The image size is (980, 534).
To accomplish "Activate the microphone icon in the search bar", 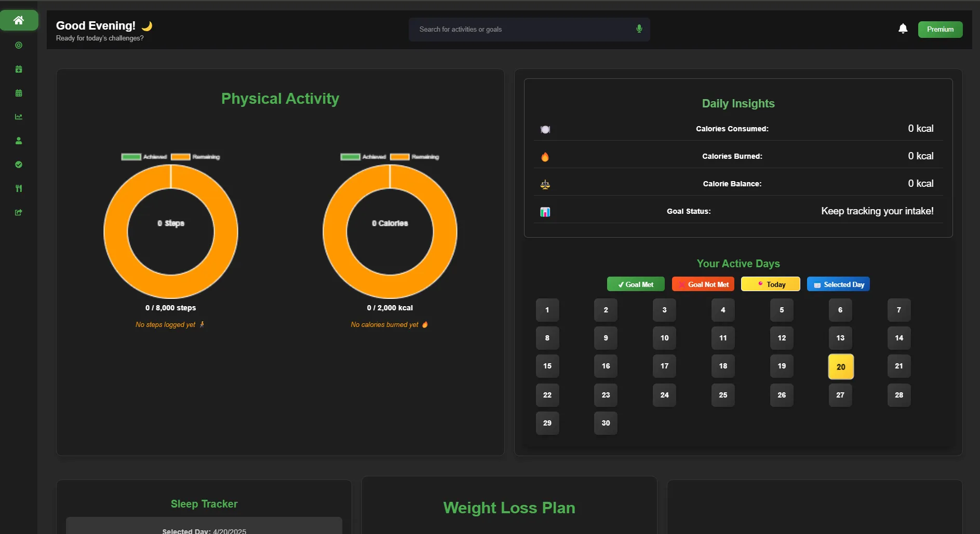I will (x=639, y=29).
